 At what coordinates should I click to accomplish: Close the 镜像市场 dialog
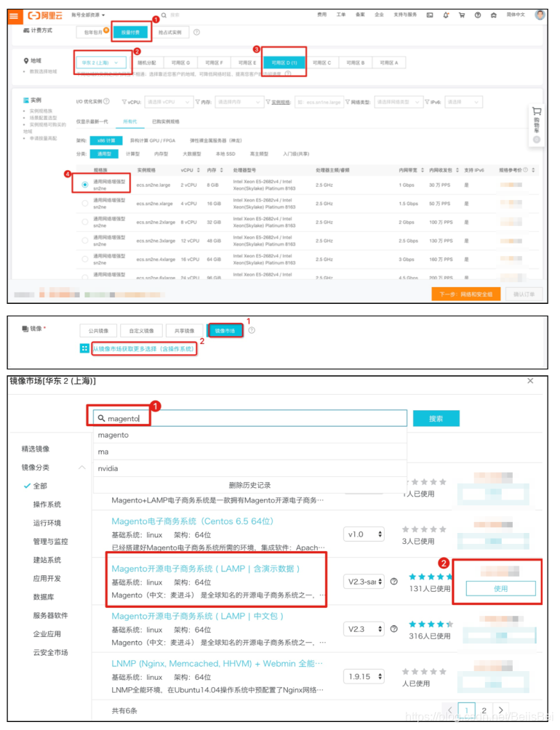coord(530,381)
